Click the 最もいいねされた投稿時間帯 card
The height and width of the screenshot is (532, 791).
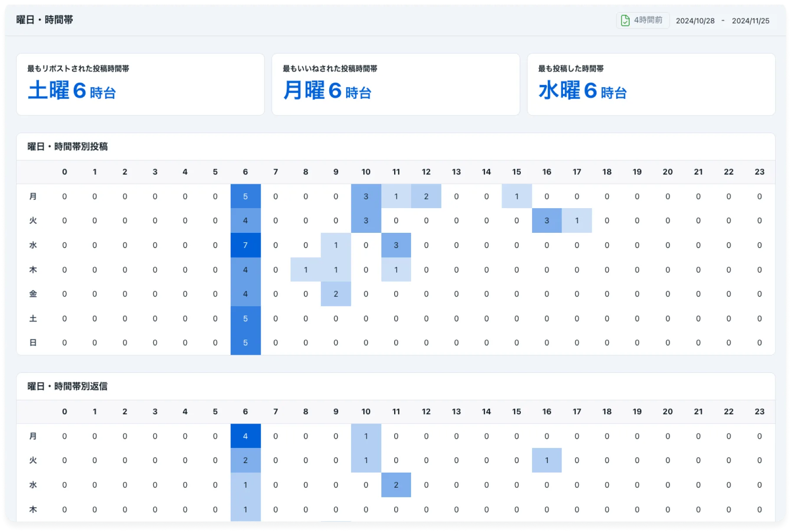point(396,85)
